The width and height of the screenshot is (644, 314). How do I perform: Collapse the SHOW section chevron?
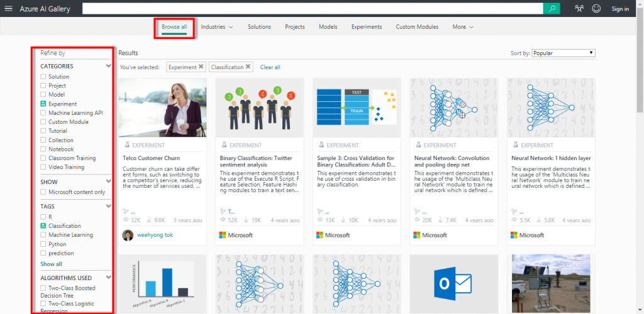tap(108, 181)
